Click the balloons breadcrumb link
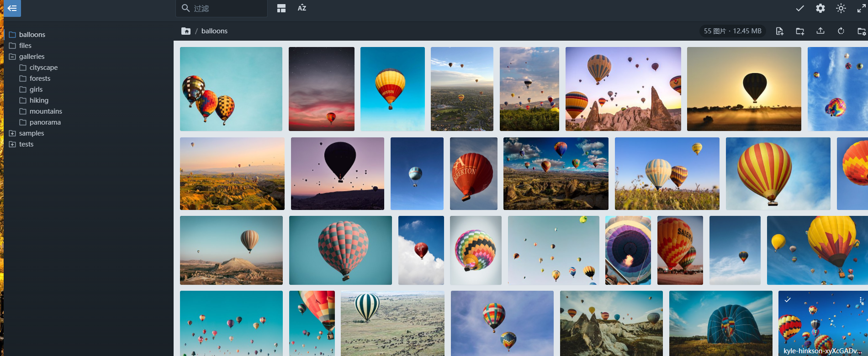Image resolution: width=868 pixels, height=356 pixels. [214, 31]
